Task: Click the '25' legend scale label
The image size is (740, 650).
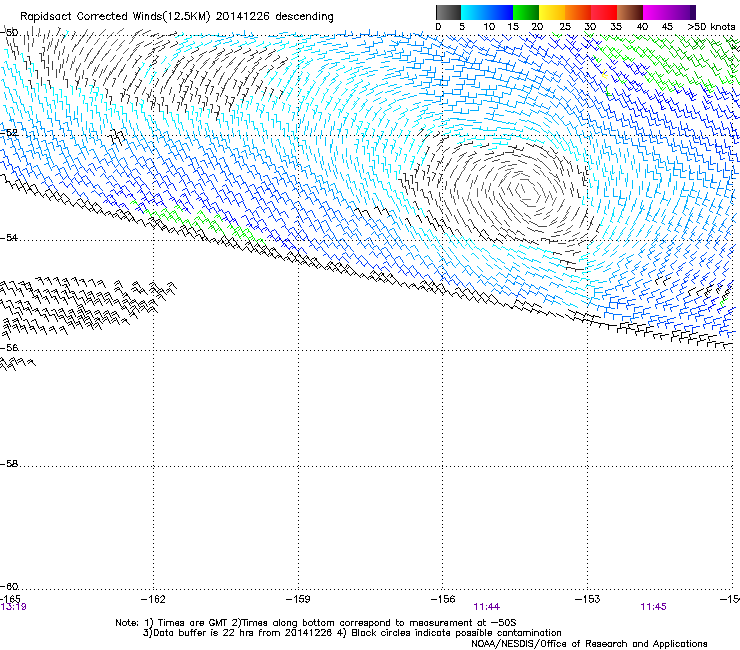Action: (564, 27)
